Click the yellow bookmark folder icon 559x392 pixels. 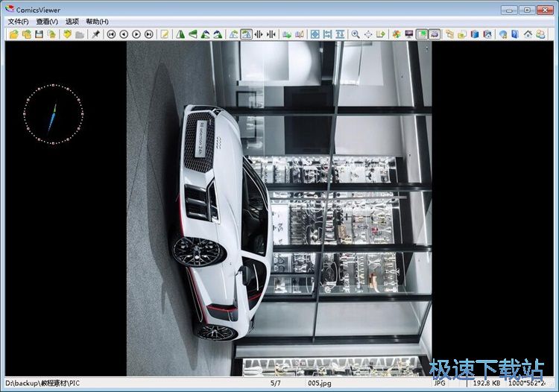point(67,34)
